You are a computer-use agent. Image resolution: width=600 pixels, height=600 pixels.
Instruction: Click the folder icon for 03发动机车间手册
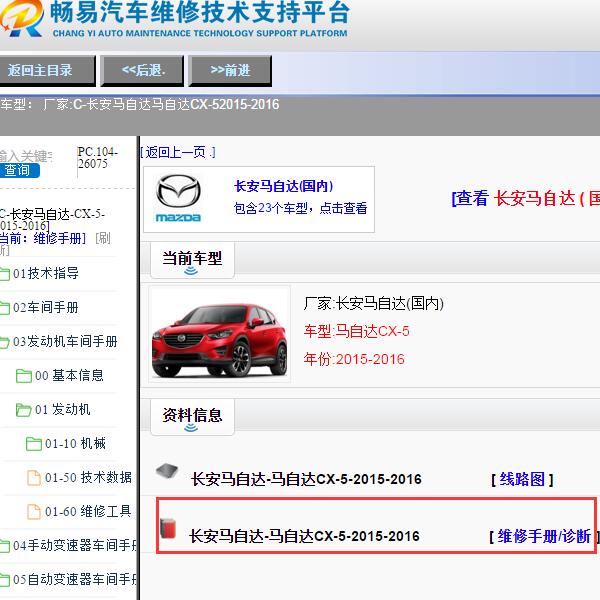[5, 342]
